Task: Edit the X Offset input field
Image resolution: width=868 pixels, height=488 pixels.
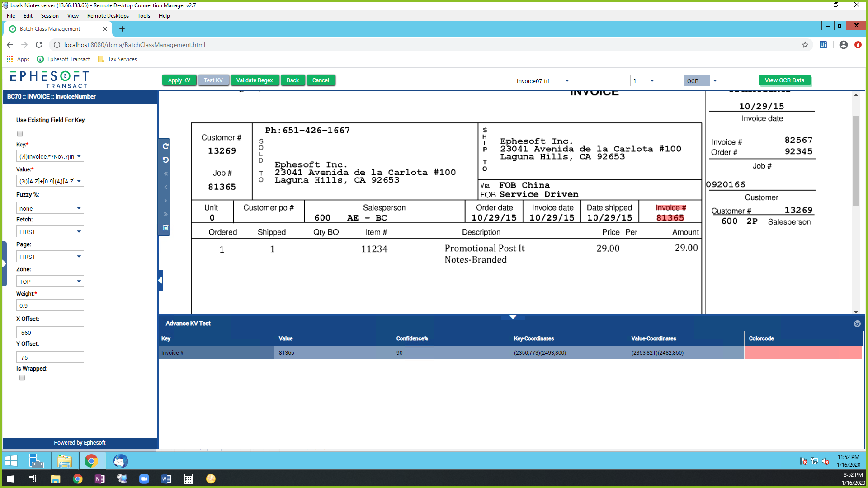Action: pos(50,332)
